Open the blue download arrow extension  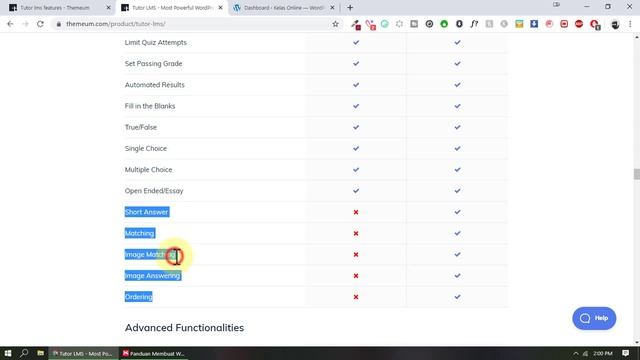[534, 24]
